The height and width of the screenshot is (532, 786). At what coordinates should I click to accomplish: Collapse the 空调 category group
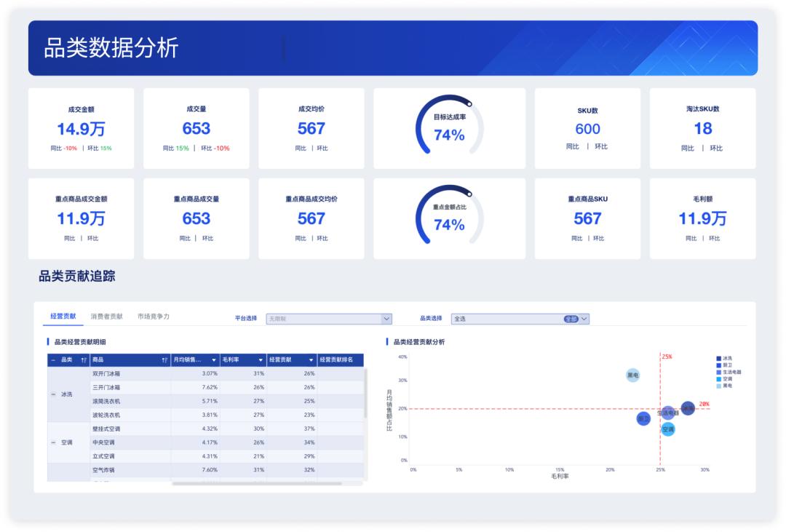[53, 442]
